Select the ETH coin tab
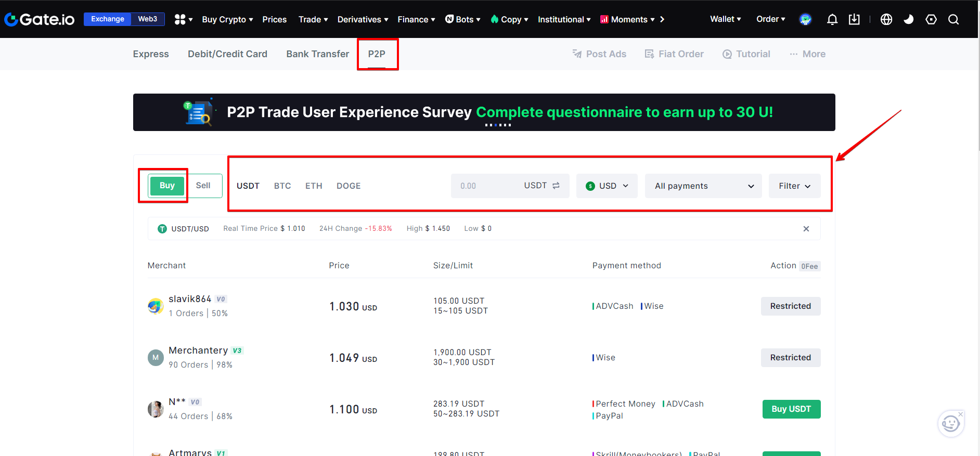Screen dimensions: 980x456 (x=314, y=186)
